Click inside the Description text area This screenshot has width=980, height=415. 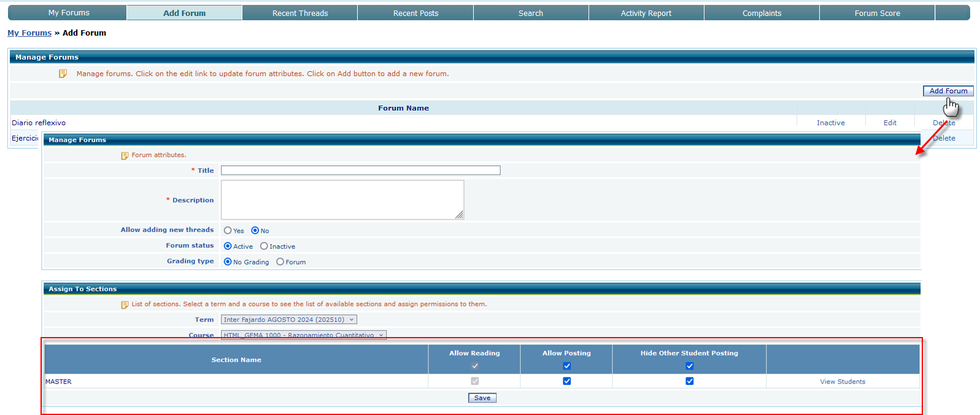tap(342, 200)
